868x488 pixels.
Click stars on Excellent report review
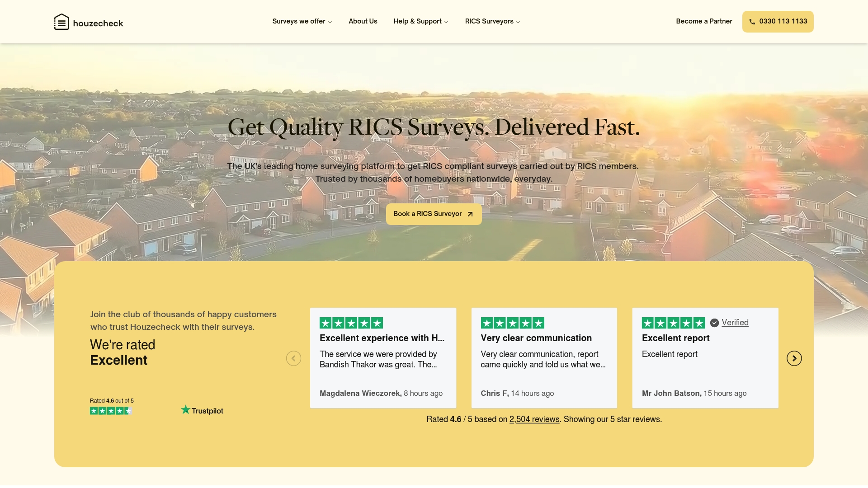tap(674, 323)
